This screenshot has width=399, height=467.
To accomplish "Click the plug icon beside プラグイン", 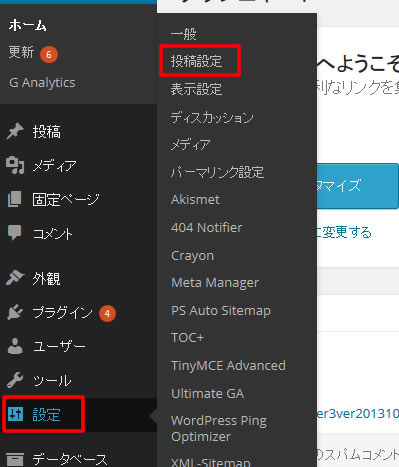I will click(15, 313).
